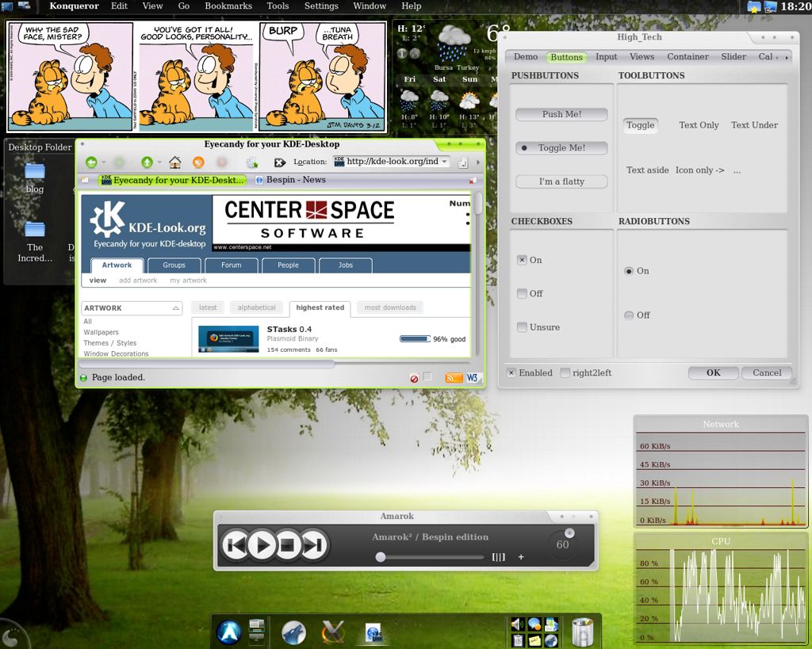Open the location URL history dropdown
Screen dimensions: 812x649
pyautogui.click(x=444, y=162)
